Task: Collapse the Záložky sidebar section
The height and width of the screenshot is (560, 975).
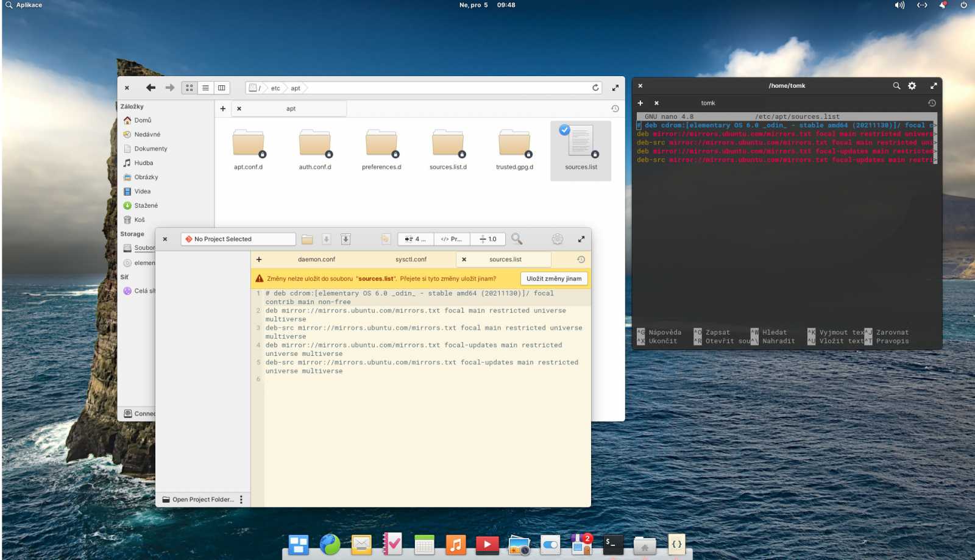Action: click(132, 106)
